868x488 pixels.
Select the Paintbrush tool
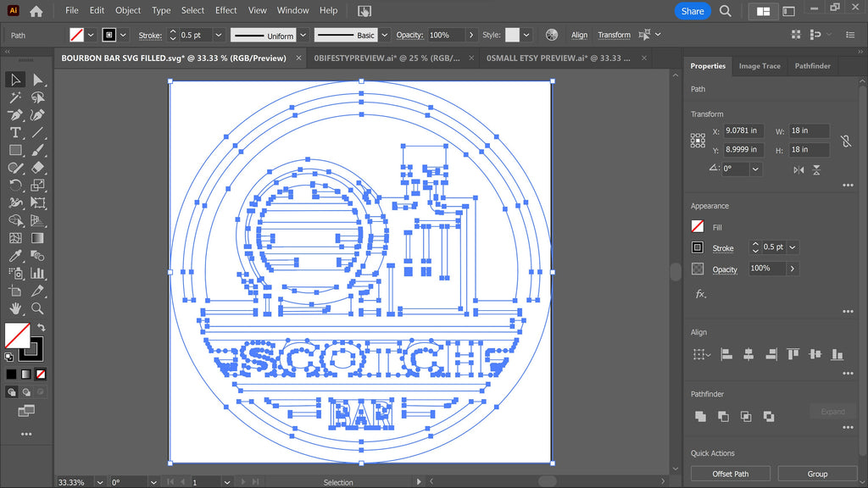click(37, 150)
